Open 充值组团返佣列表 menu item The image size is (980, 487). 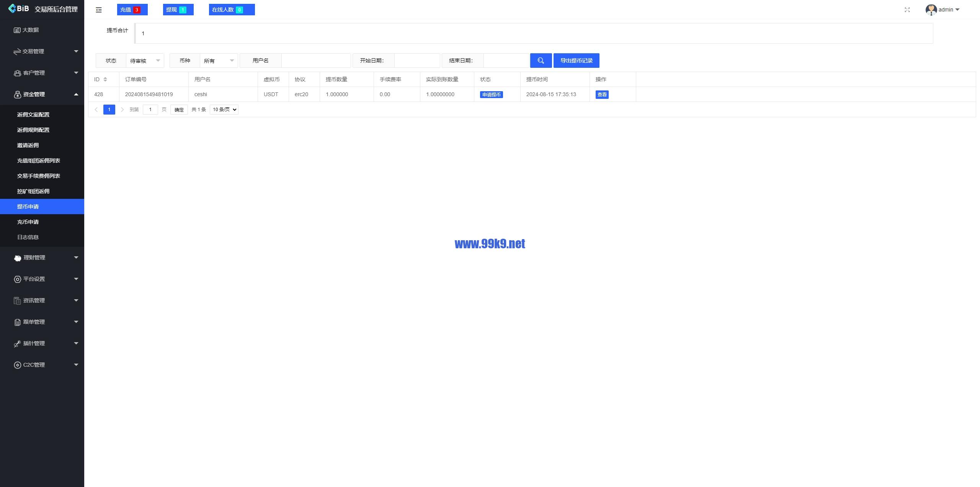point(42,161)
